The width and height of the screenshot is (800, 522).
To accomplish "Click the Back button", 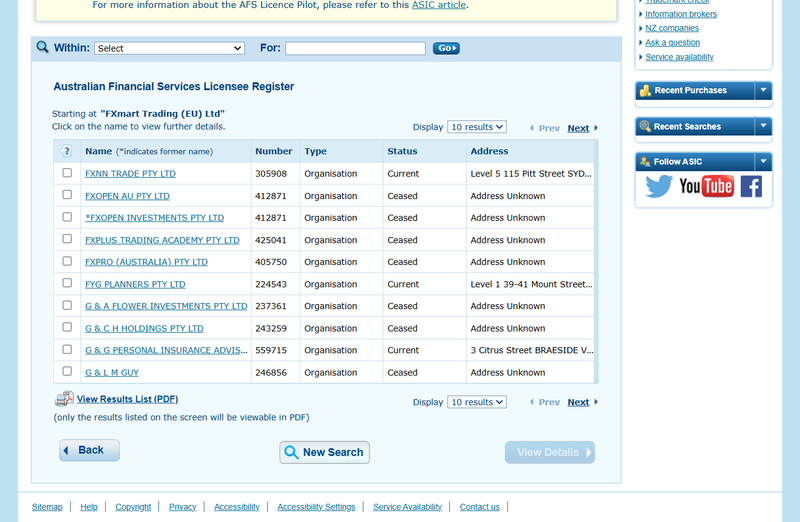I will [x=89, y=450].
